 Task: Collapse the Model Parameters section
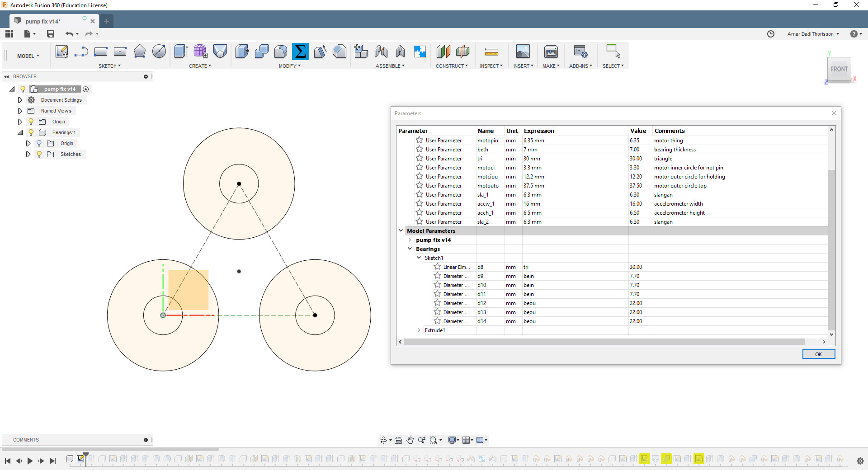[x=401, y=230]
